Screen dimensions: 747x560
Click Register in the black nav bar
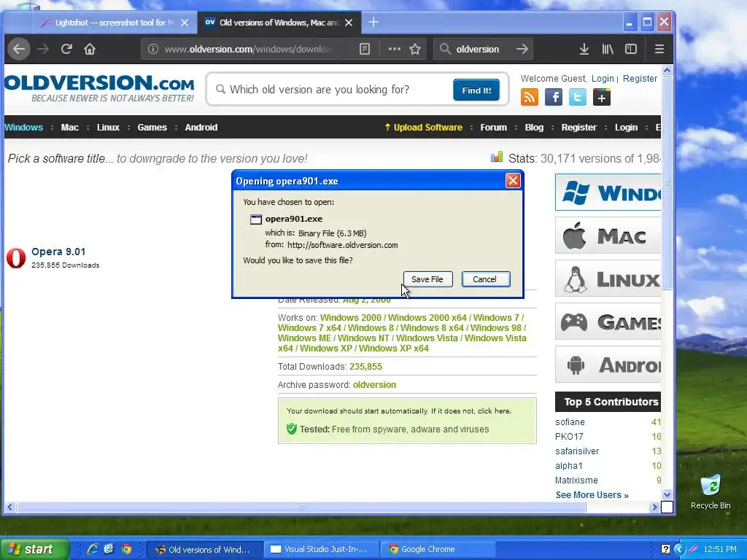coord(578,127)
